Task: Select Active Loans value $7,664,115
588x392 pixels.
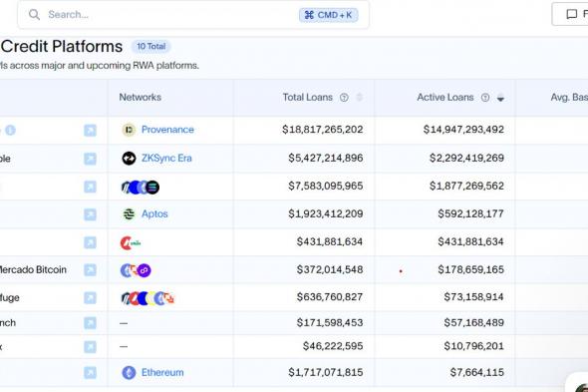Action: [x=476, y=372]
